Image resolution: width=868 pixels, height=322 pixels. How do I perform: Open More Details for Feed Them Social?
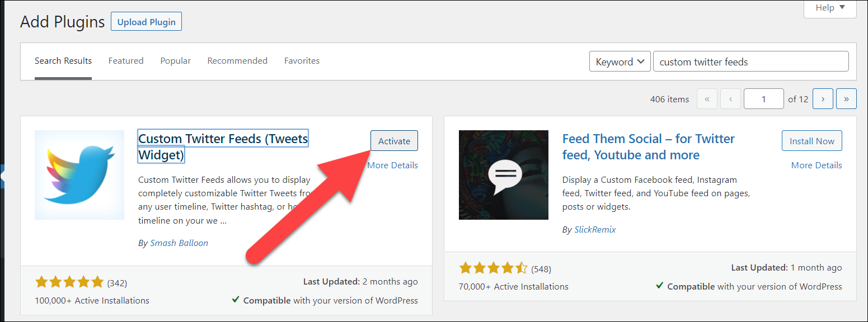[817, 165]
